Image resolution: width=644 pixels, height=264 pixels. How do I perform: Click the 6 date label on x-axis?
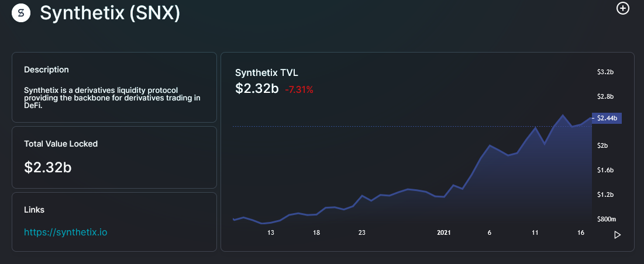click(490, 232)
